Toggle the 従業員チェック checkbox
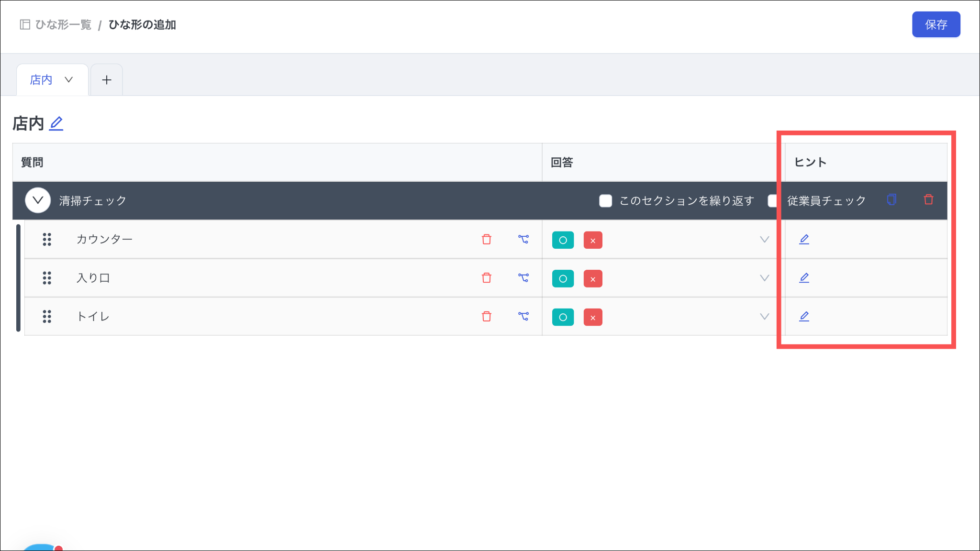 (772, 201)
